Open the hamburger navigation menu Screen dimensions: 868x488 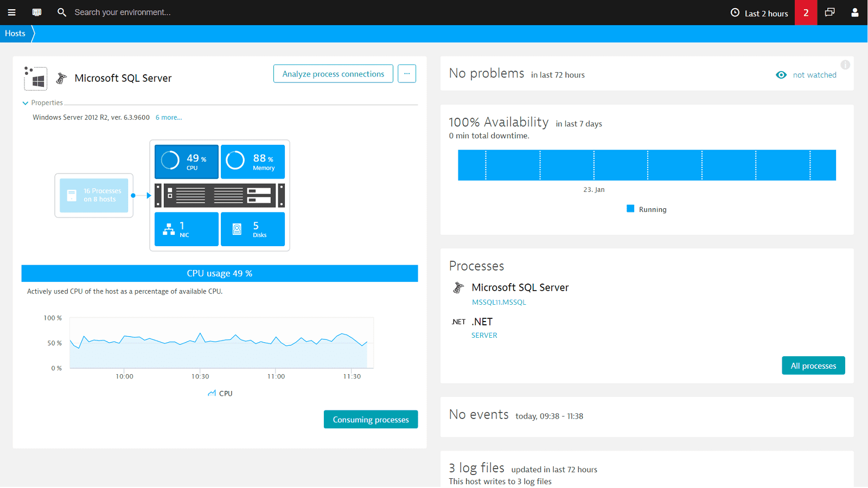(11, 12)
